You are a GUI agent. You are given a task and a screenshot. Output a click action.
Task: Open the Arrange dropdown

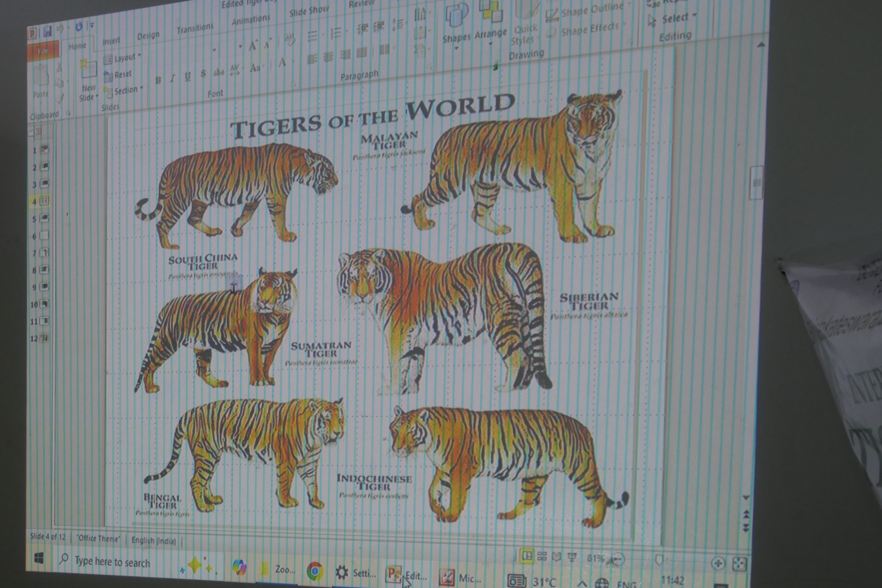[x=491, y=22]
